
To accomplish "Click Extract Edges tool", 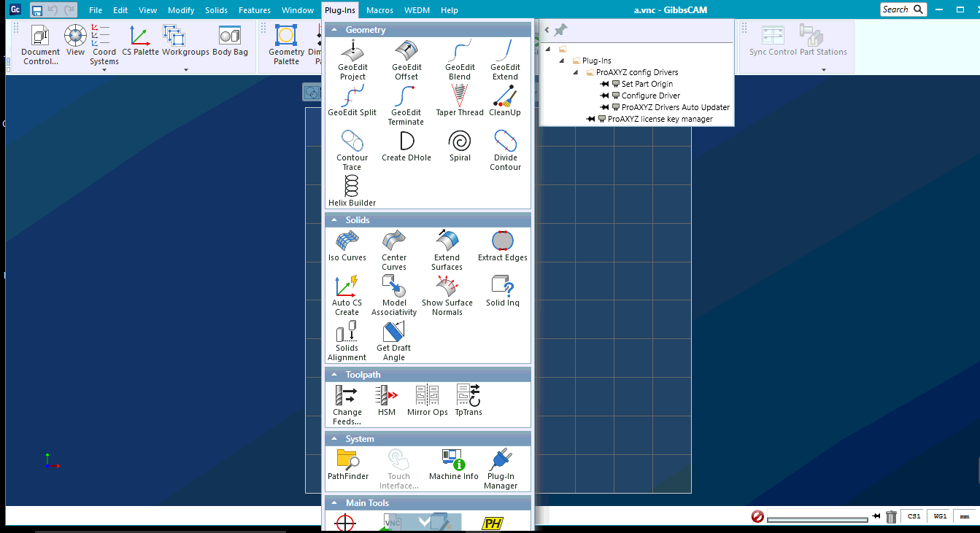I will [x=503, y=246].
